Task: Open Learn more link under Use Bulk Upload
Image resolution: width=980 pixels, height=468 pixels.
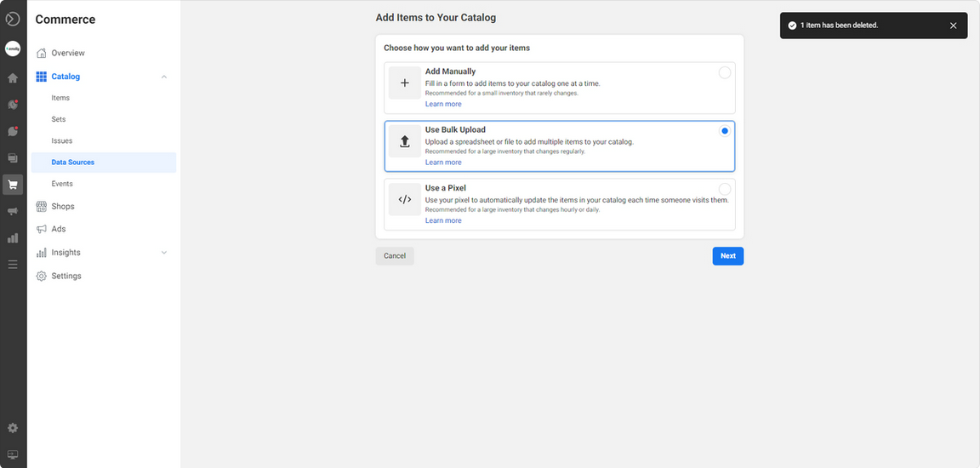Action: (x=443, y=163)
